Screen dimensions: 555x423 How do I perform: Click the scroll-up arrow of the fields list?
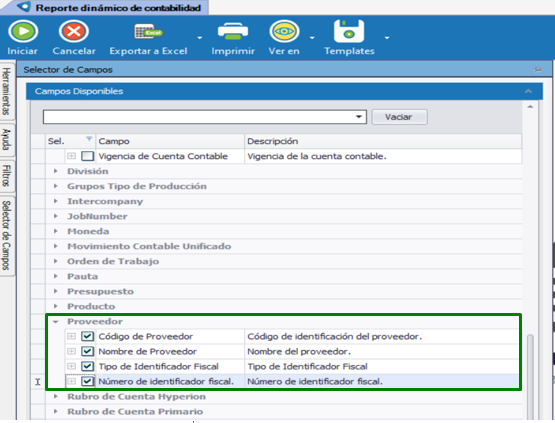530,107
